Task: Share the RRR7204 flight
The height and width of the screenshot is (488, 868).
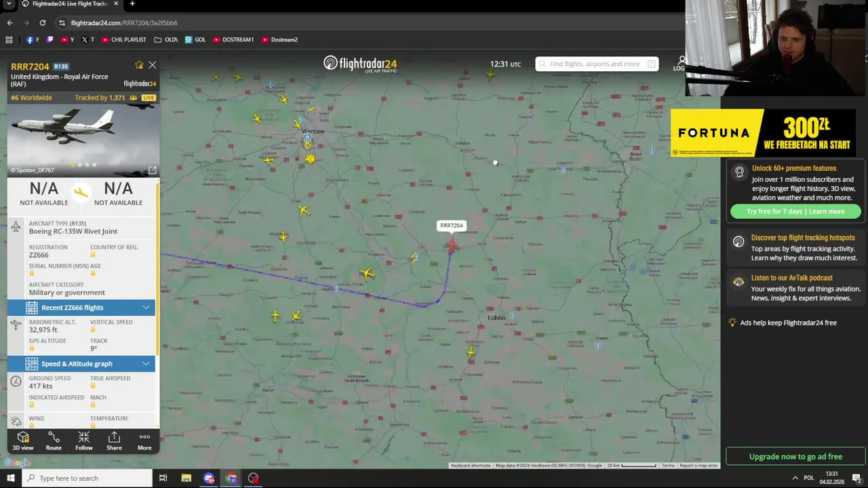Action: (114, 441)
